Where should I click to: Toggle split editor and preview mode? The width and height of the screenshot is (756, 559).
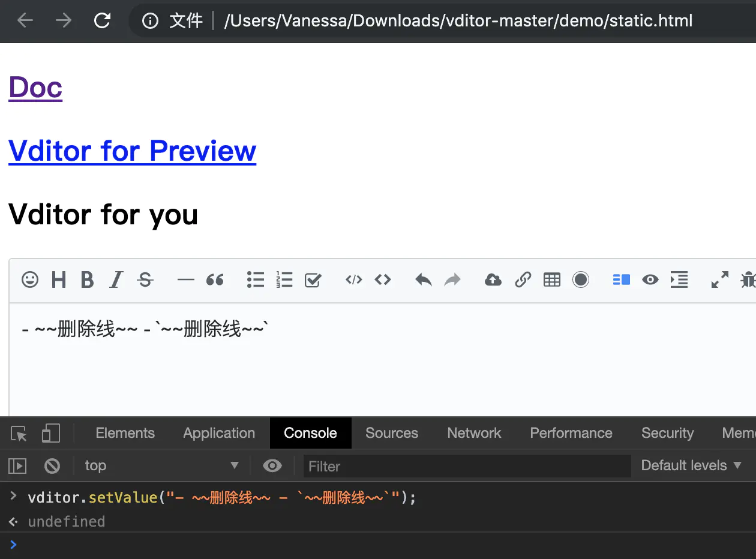click(621, 279)
